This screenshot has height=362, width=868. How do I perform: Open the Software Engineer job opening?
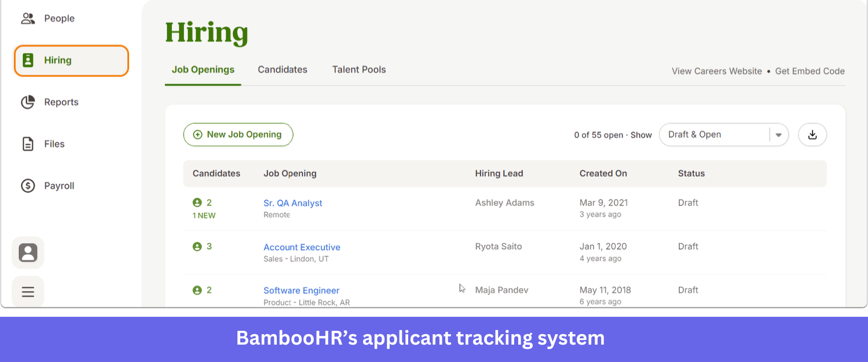click(x=302, y=291)
